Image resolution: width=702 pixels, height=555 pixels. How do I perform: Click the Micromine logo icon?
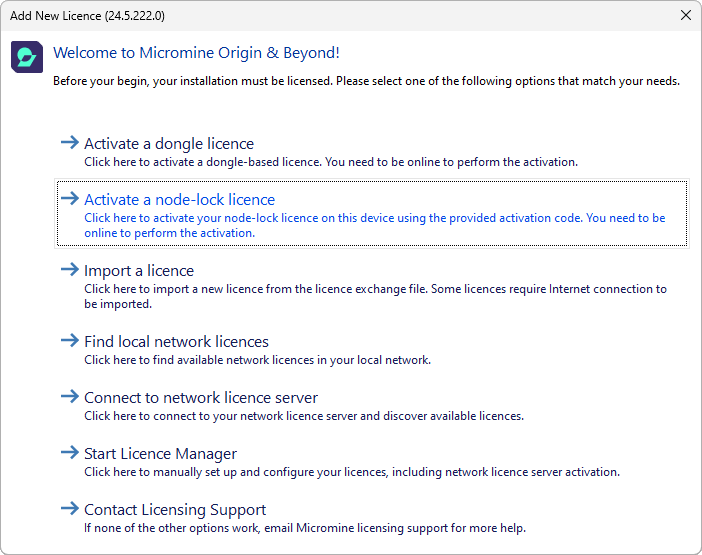tap(27, 57)
